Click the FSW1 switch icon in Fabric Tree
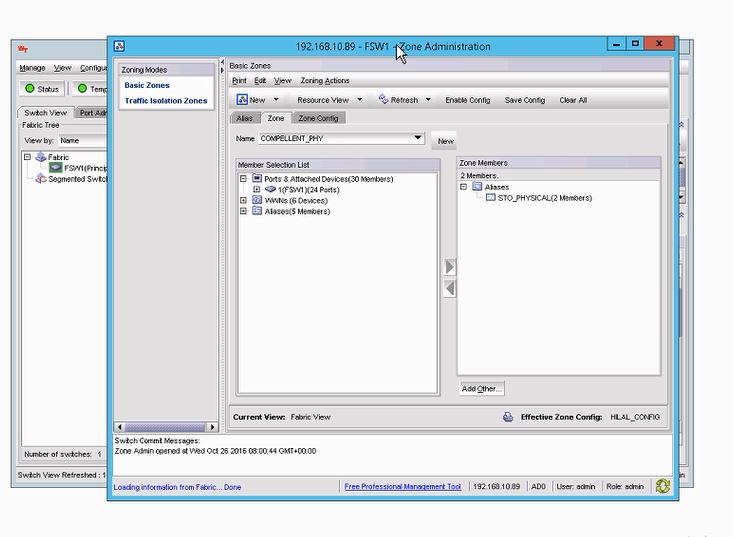Screen dimensions: 733x537 pos(56,167)
